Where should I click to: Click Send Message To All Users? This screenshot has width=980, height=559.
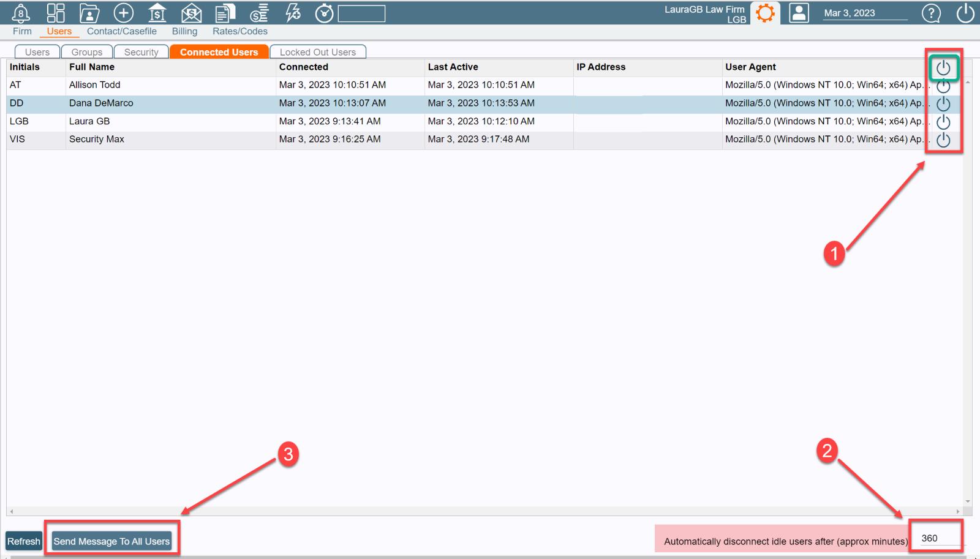pyautogui.click(x=111, y=541)
